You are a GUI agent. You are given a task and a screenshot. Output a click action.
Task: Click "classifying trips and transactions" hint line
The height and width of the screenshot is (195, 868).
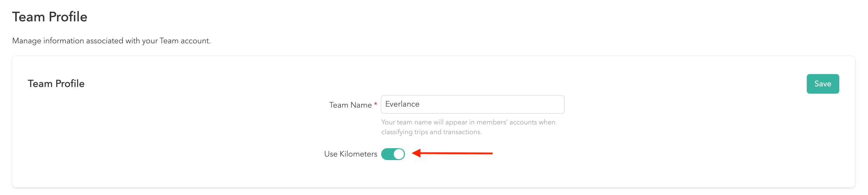point(431,132)
